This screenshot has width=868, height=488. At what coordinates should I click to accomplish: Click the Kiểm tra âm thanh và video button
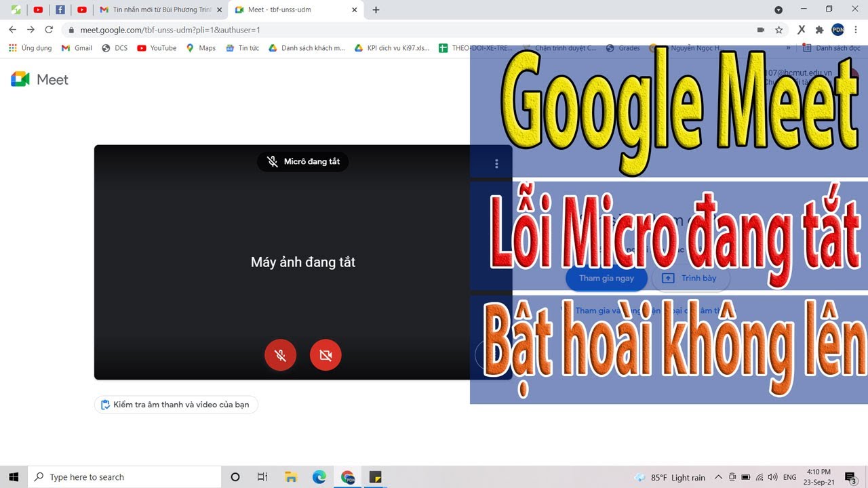(x=176, y=405)
